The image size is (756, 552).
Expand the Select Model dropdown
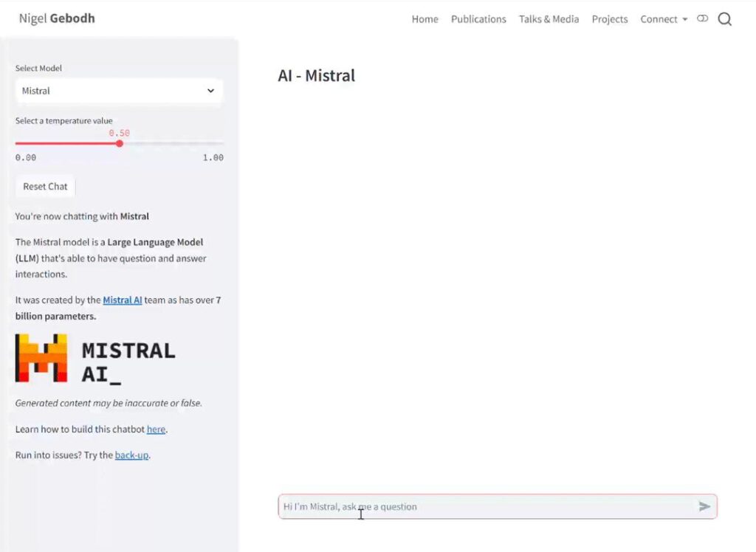(x=119, y=91)
